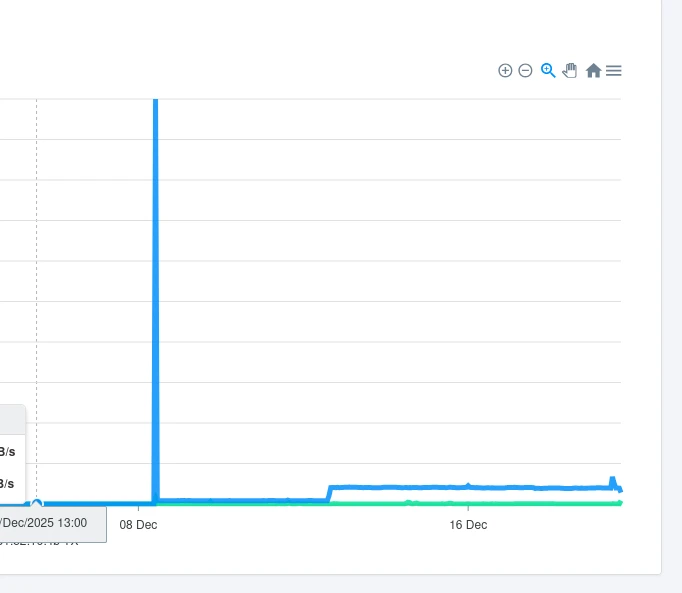Click the blue plateau line above 16 Dec
This screenshot has height=593, width=682.
(468, 487)
